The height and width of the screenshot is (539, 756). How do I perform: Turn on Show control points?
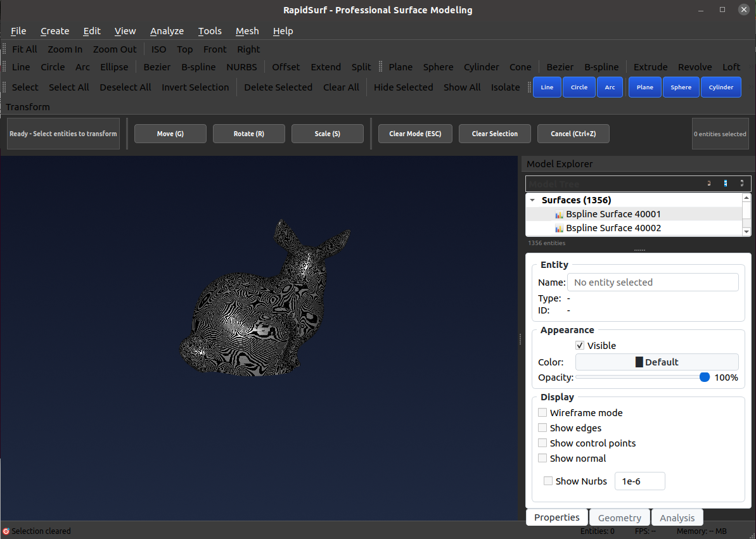[x=542, y=443]
